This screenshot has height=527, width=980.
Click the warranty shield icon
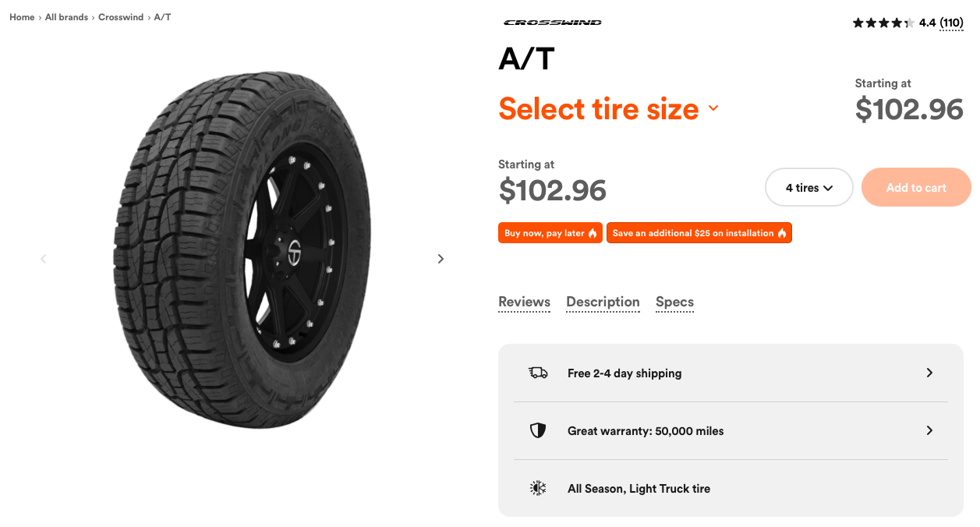(x=538, y=430)
